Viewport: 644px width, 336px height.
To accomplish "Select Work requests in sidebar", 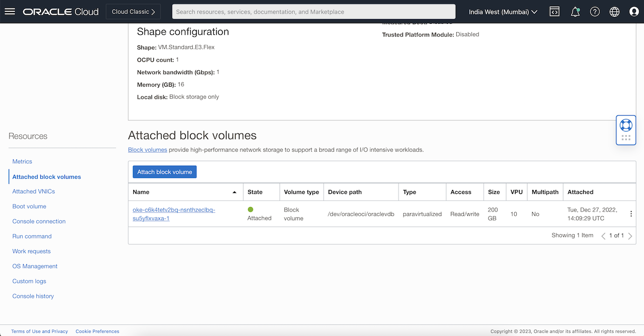I will tap(31, 251).
